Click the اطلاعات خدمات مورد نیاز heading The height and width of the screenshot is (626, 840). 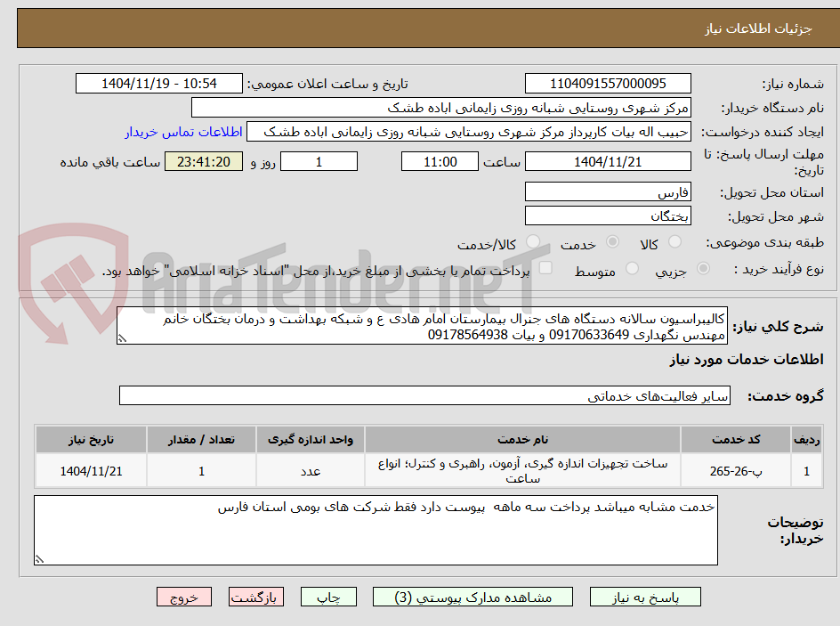(747, 360)
